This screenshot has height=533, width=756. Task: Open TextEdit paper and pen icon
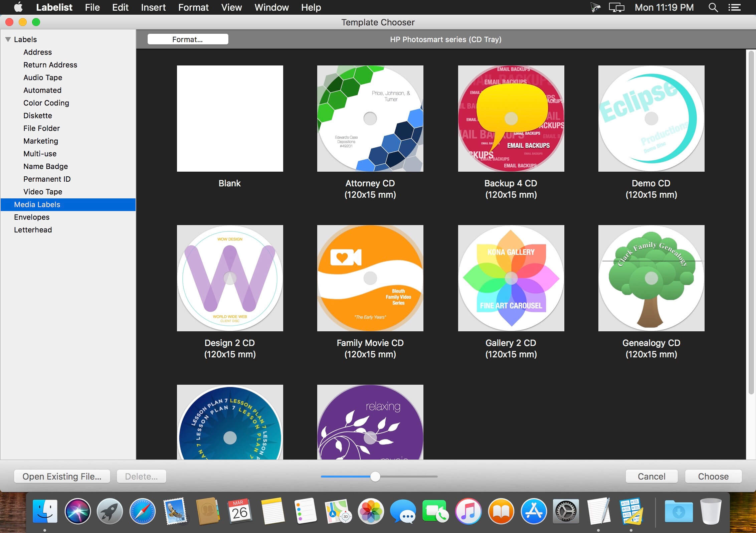coord(598,511)
